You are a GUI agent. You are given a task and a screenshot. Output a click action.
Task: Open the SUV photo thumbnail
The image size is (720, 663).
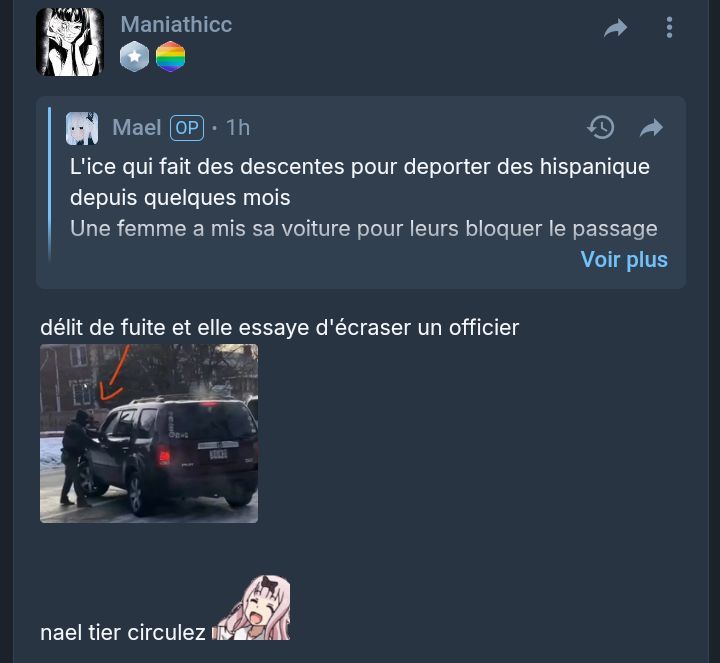[x=149, y=433]
